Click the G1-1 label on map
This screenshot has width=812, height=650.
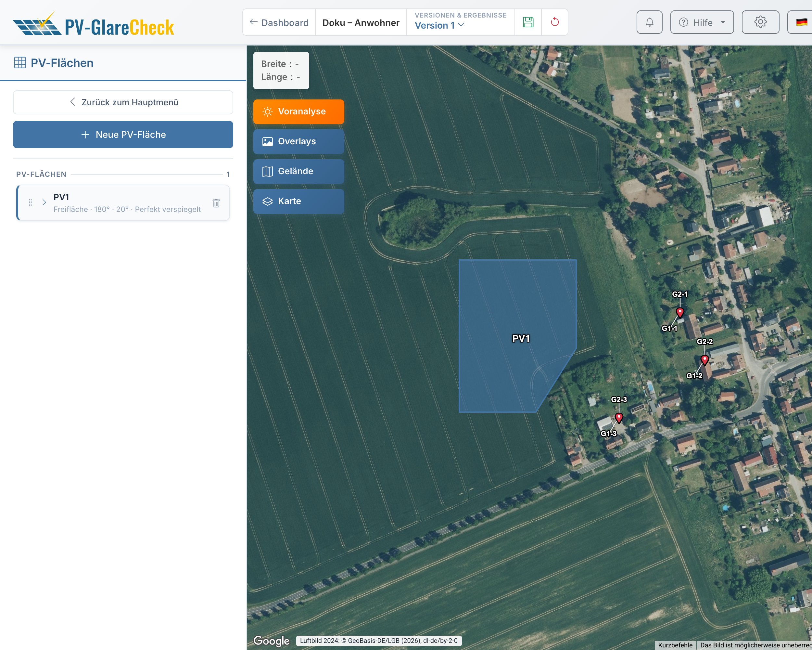[x=669, y=328]
